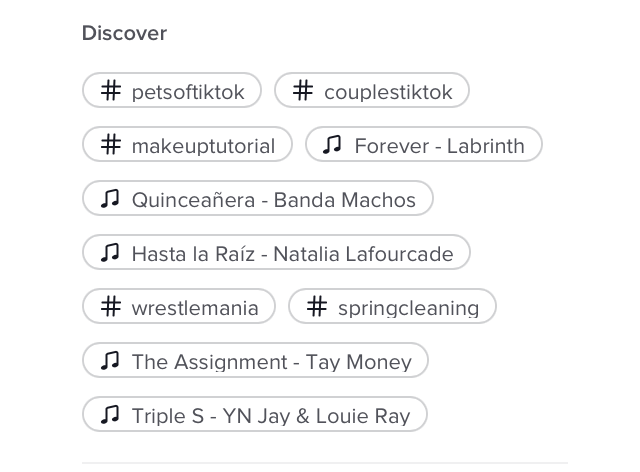
Task: Click the hashtag icon beside petsoftiktok
Action: (x=111, y=91)
